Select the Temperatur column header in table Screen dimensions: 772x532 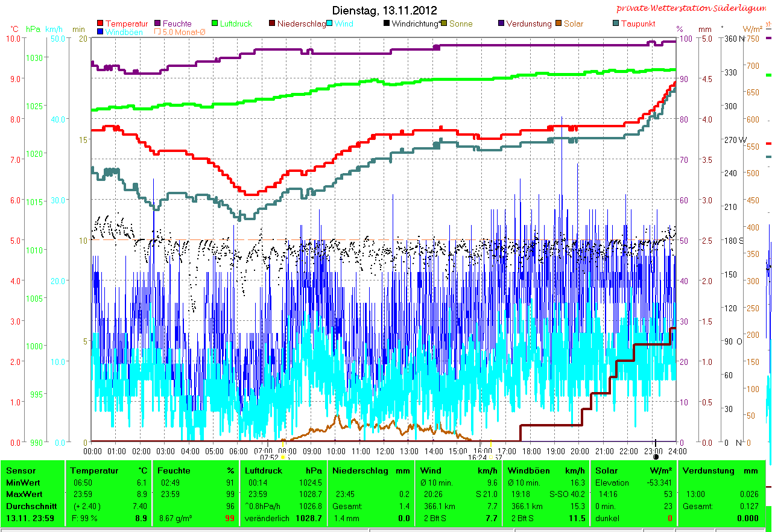[x=90, y=470]
